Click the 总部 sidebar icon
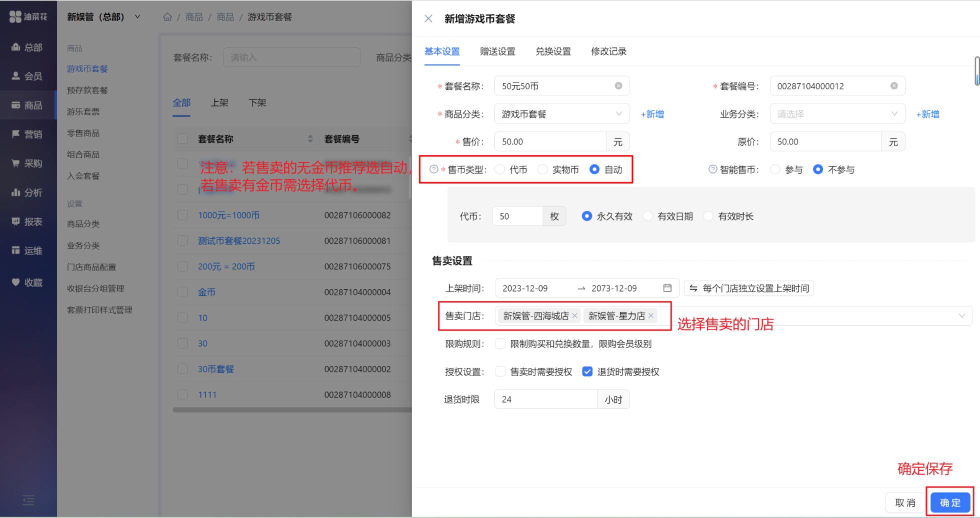This screenshot has height=518, width=980. coord(15,47)
